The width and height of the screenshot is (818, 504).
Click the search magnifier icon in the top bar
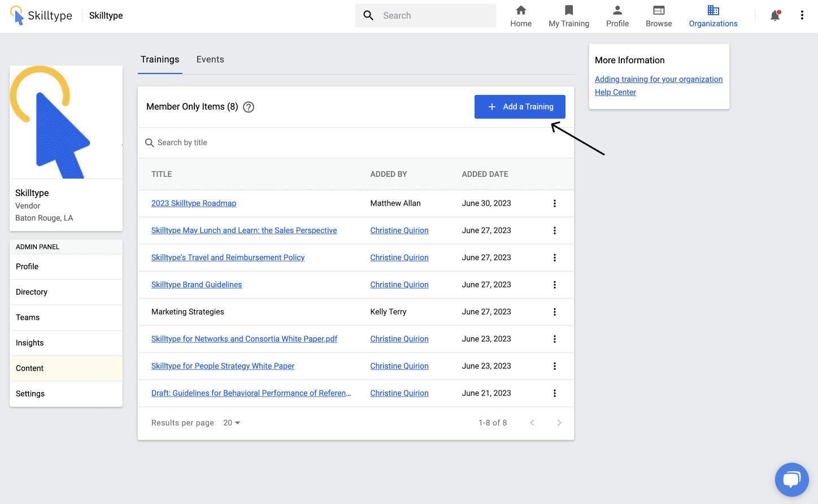coord(368,15)
